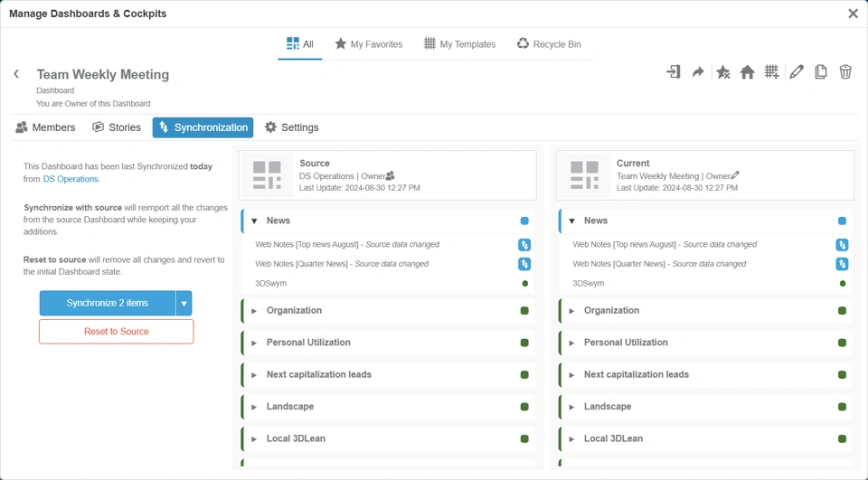Open the DS Operations link
This screenshot has width=868, height=480.
pyautogui.click(x=71, y=179)
